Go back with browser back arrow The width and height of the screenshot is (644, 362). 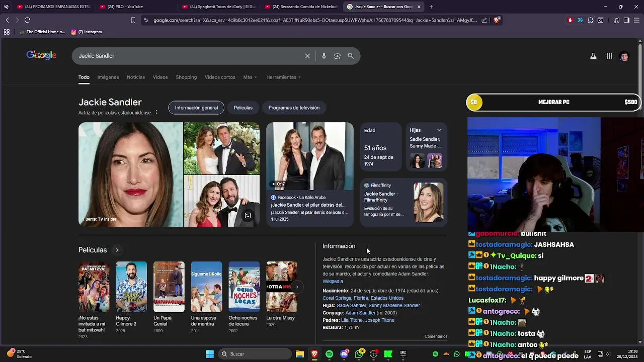(x=7, y=20)
